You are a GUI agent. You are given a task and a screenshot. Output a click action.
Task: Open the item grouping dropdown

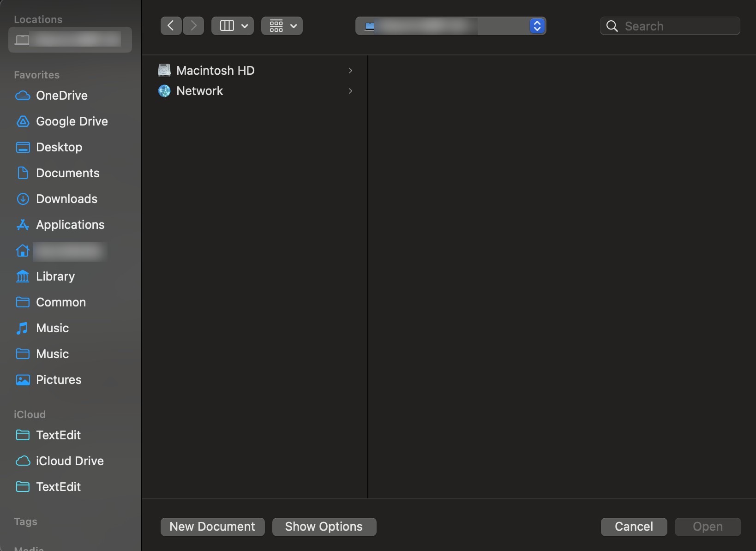point(282,26)
